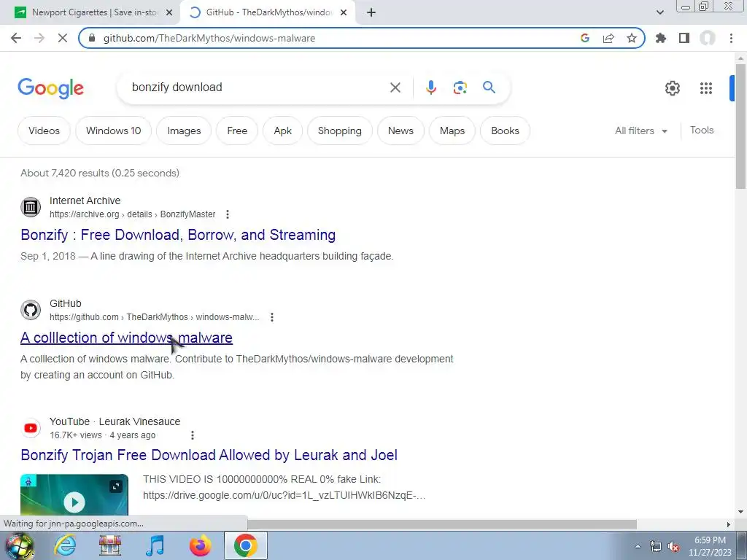
Task: Clear the search box with X icon
Action: tap(395, 87)
